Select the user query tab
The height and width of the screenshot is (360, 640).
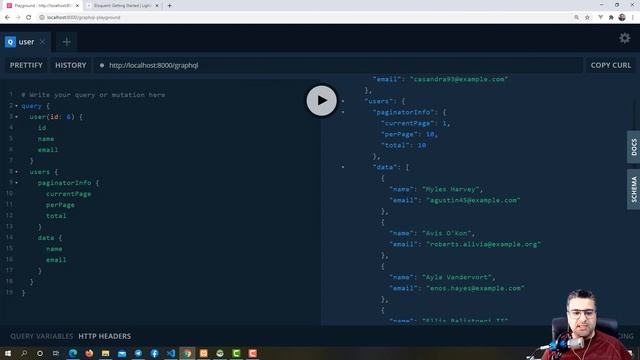tap(25, 42)
